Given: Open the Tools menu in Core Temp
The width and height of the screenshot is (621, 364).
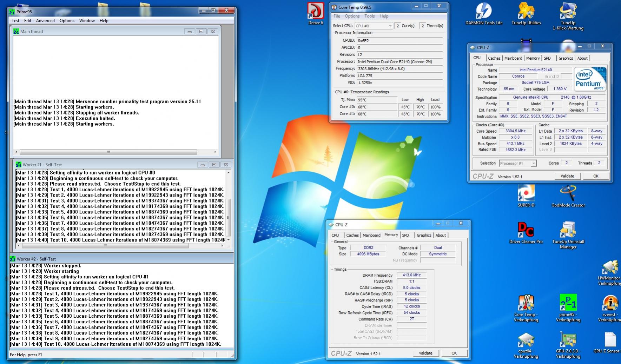Looking at the screenshot, I should coord(370,16).
